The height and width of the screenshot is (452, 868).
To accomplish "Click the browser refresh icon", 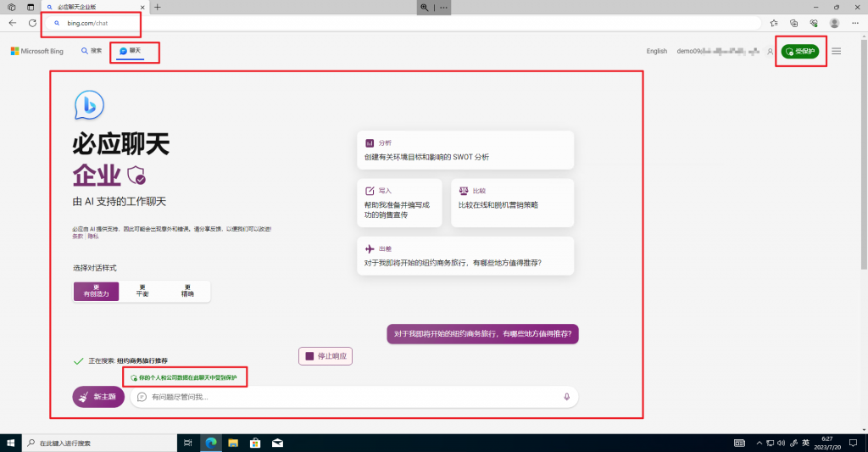I will point(32,23).
